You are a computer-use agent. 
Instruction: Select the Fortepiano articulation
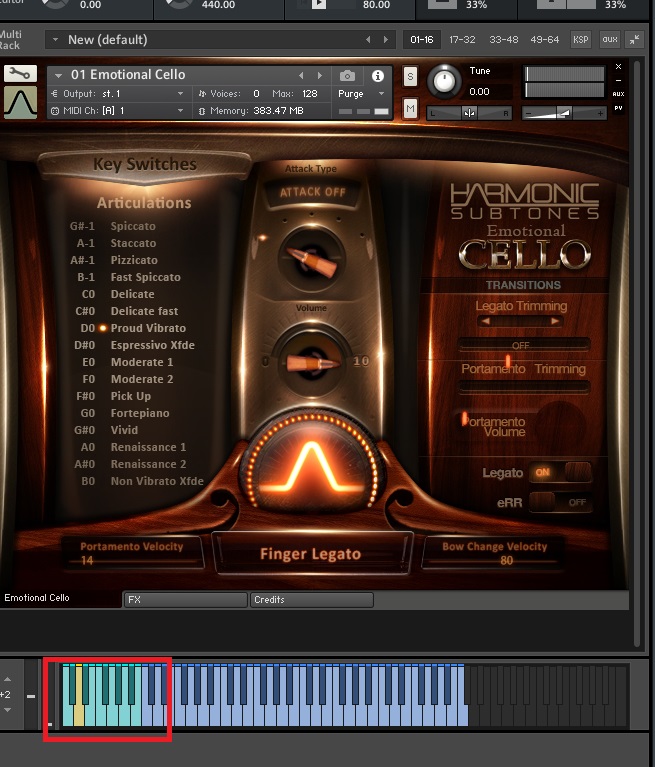tap(140, 413)
